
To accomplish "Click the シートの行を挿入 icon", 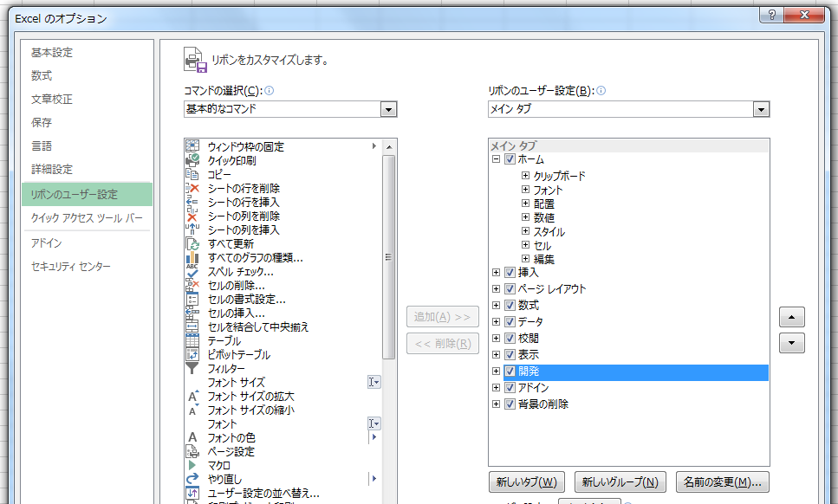I will (192, 202).
